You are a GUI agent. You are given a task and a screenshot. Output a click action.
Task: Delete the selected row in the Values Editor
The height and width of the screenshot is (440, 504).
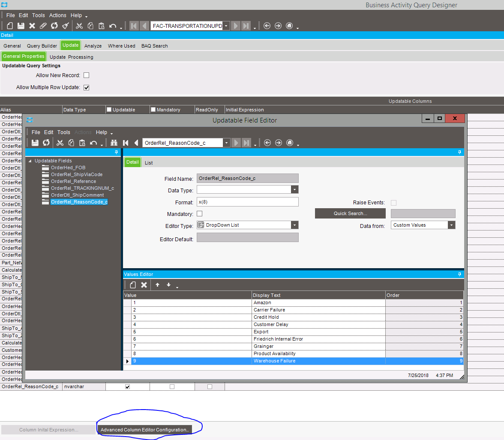click(x=144, y=285)
